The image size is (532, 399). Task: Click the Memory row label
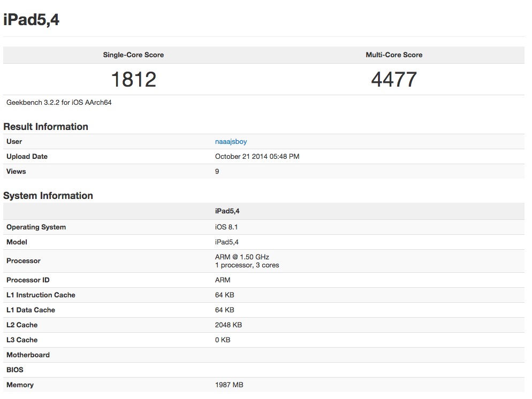click(20, 385)
